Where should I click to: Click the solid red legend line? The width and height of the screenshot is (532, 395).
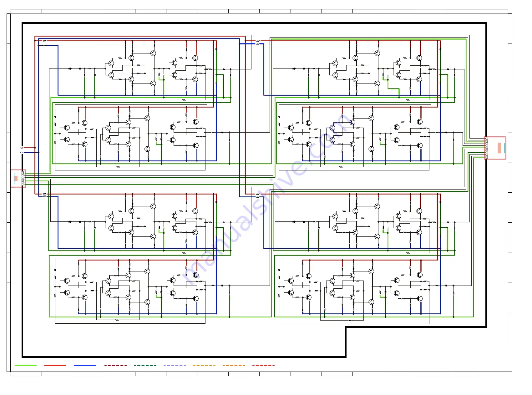(55, 365)
